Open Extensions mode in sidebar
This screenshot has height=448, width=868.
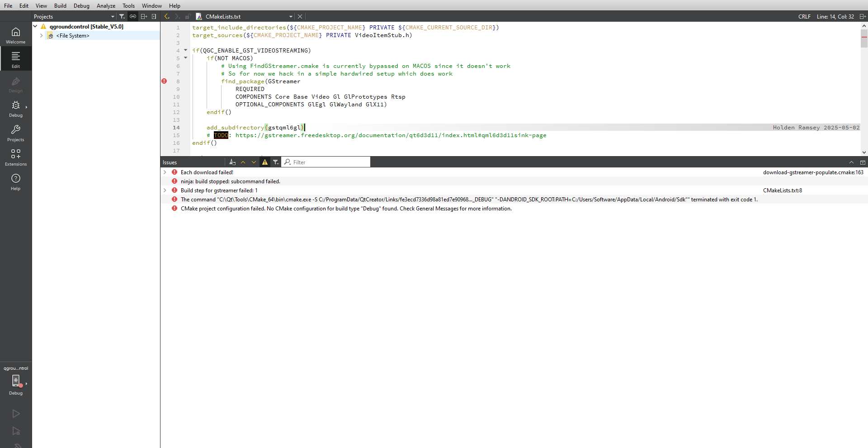pos(16,157)
